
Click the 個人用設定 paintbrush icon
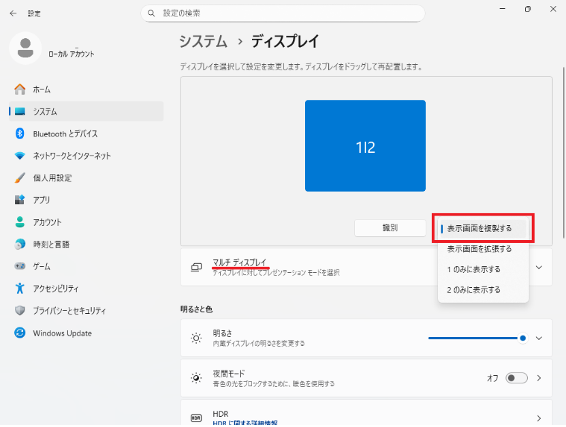click(20, 178)
